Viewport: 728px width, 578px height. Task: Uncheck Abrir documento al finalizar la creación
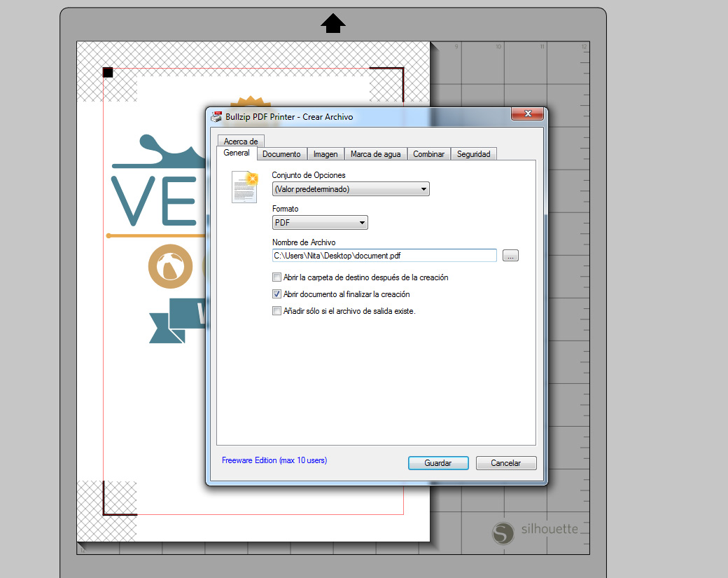tap(276, 294)
